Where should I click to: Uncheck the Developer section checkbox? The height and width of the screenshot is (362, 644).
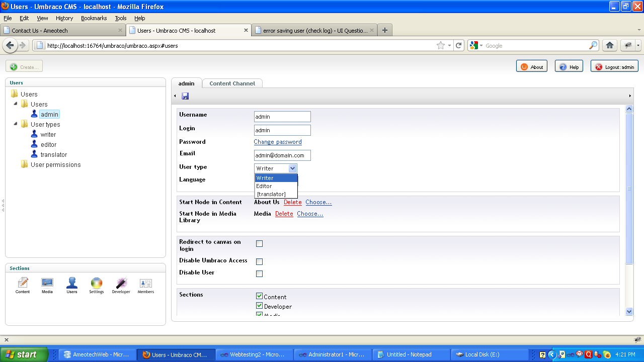259,305
